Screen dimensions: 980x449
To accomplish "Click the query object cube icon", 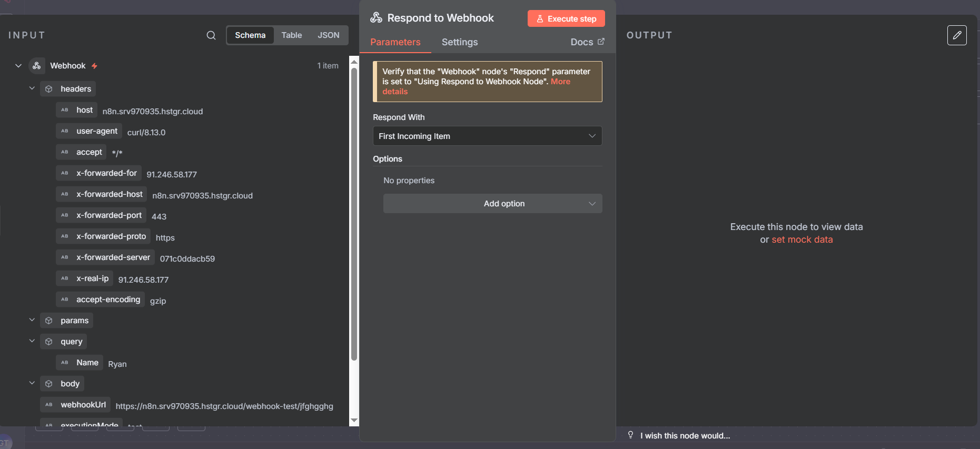I will [x=49, y=342].
